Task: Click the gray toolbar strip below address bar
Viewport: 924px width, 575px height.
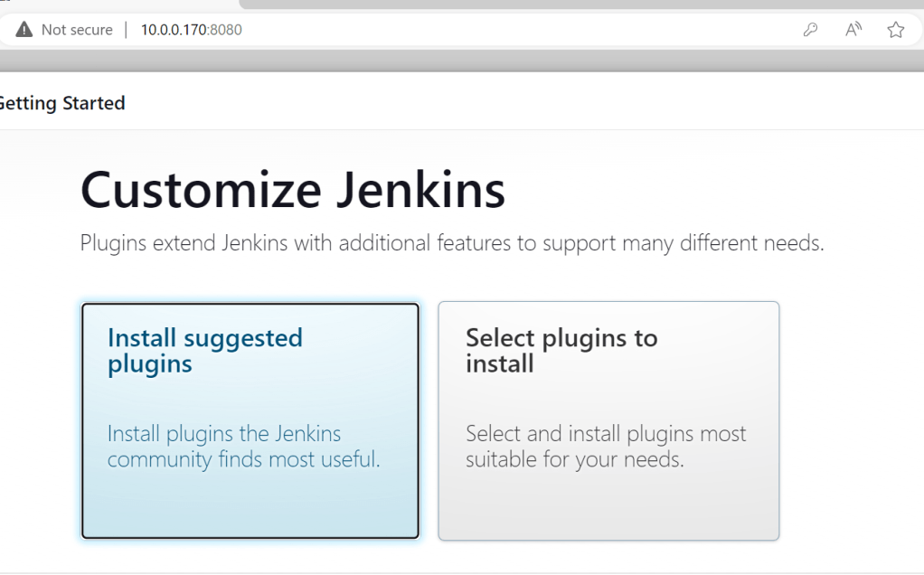Action: [x=452, y=61]
